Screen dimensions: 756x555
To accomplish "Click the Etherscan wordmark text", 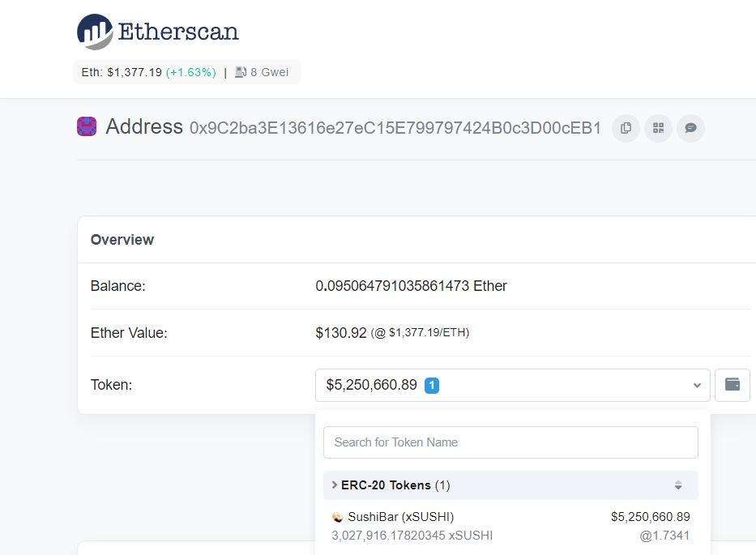I will (178, 32).
